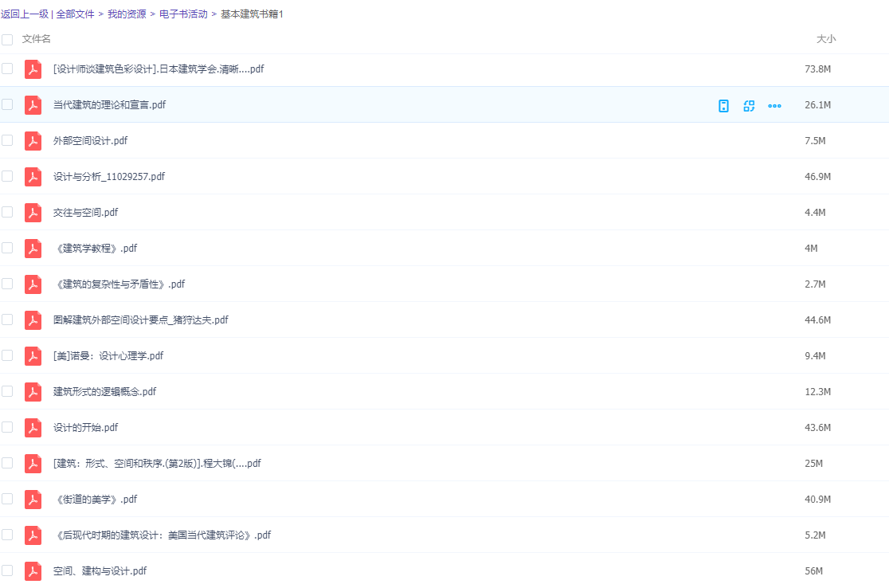Click the 44.6M size value
This screenshot has width=889, height=588.
pos(817,319)
